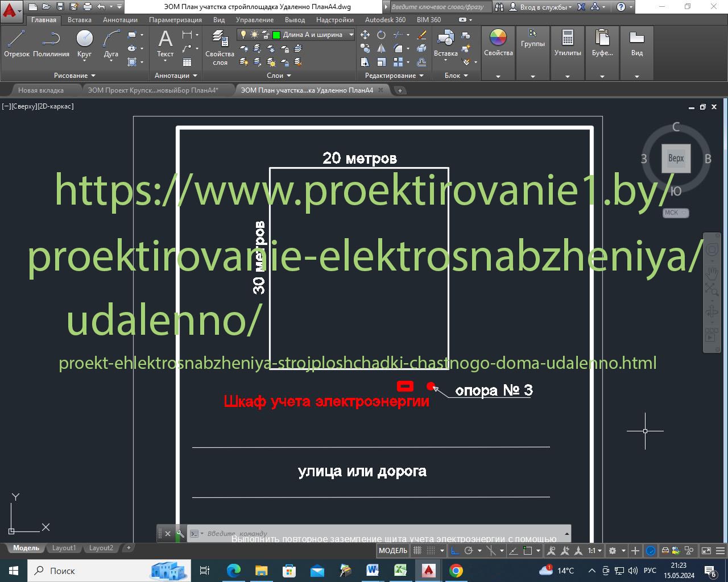Toggle polar tracking in status bar
Screen dimensions: 728x582
click(469, 550)
